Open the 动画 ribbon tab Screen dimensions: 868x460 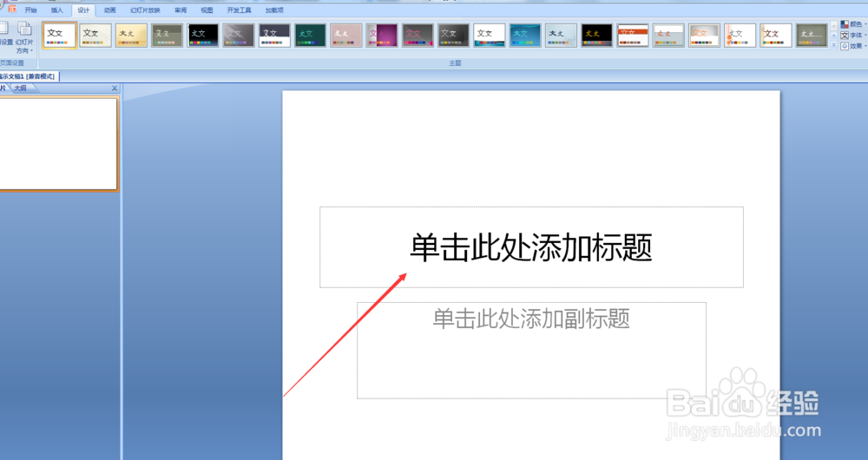(x=110, y=10)
